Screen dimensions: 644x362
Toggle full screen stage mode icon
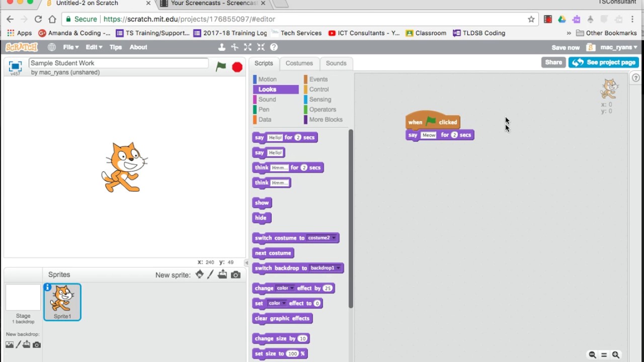point(15,66)
